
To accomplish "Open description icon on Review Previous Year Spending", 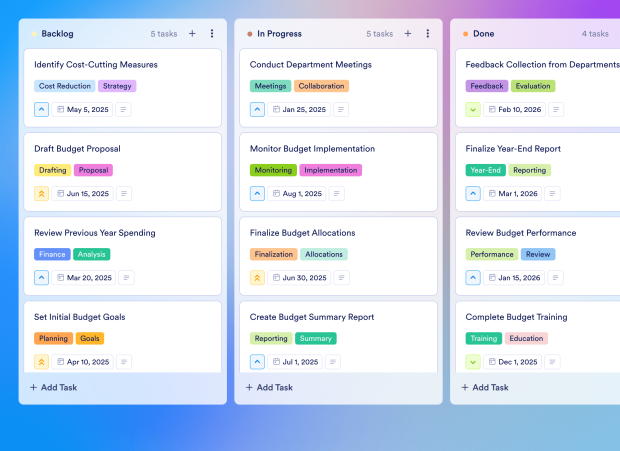I will tap(126, 278).
